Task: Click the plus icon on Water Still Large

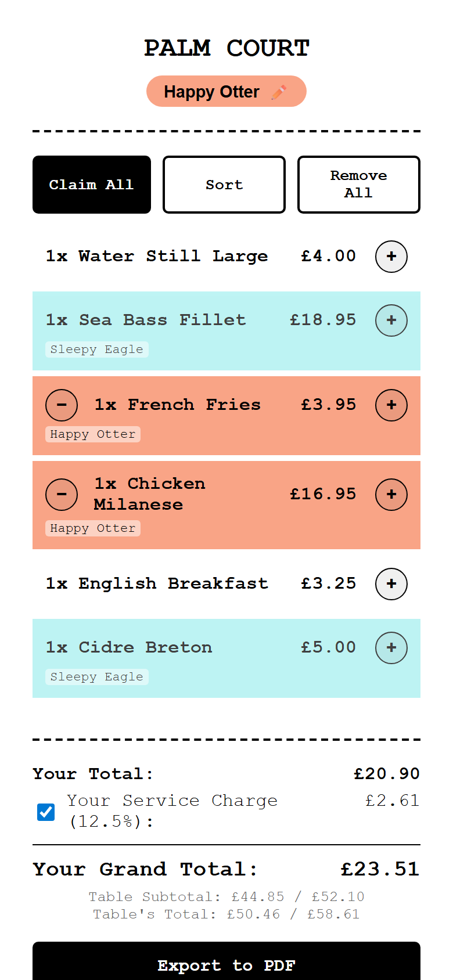Action: 391,256
